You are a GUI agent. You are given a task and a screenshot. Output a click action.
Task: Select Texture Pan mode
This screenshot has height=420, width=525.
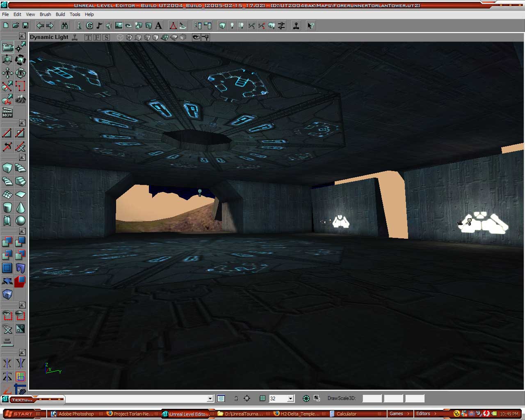7,73
